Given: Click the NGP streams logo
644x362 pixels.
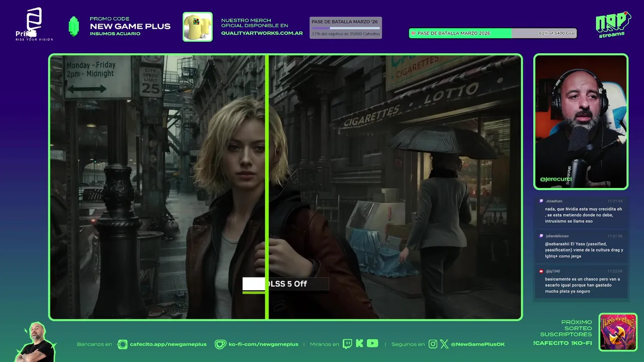Looking at the screenshot, I should coord(613,24).
